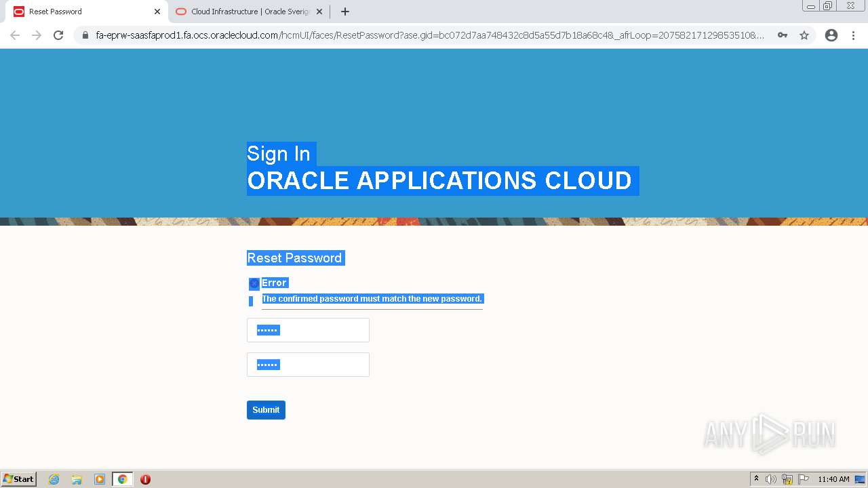This screenshot has height=488, width=868.
Task: Submit the password reset form
Action: pyautogui.click(x=266, y=410)
